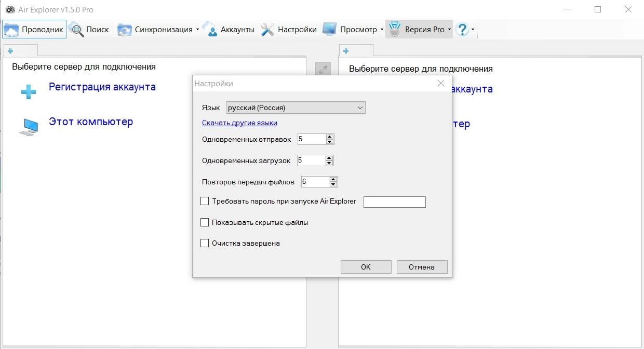Click Регистрация аккаунта in left pane
The height and width of the screenshot is (349, 644).
[102, 87]
